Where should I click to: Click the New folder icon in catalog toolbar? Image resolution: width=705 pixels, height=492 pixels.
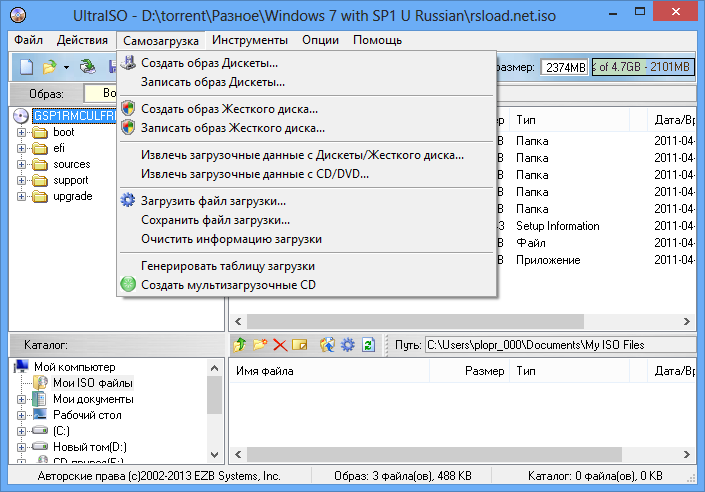click(x=260, y=345)
